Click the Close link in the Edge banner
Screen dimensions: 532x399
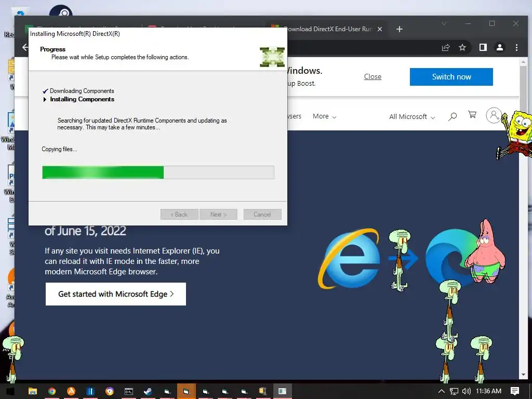click(373, 77)
